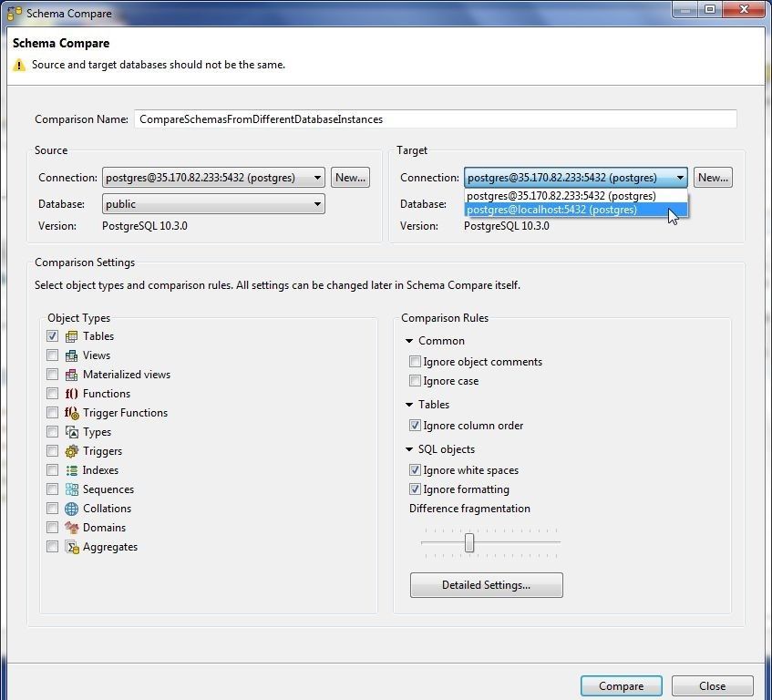Click the Functions f() icon
Viewport: 772px width, 700px height.
[71, 394]
